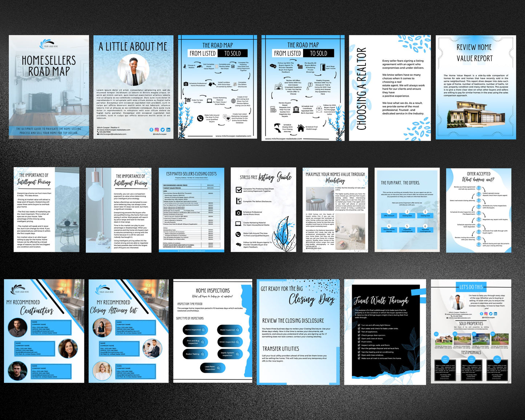
Task: Click the Mold Inspection pill button
Action: tap(229, 330)
